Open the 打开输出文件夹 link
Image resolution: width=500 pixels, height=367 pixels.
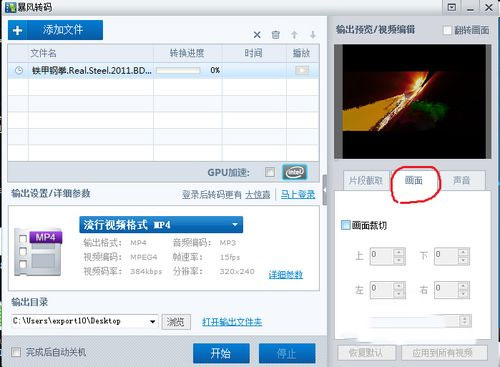pyautogui.click(x=232, y=322)
